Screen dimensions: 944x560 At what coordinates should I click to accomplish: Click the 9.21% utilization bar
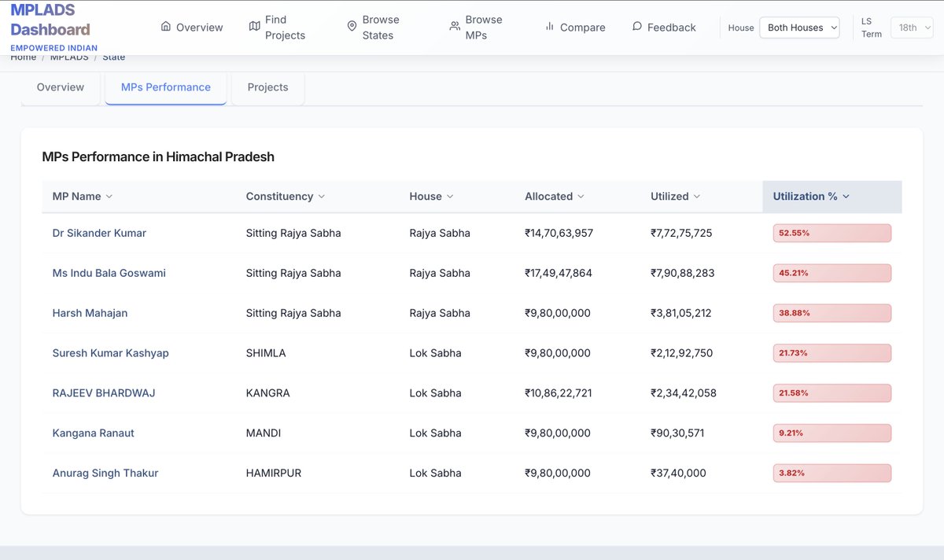point(832,433)
